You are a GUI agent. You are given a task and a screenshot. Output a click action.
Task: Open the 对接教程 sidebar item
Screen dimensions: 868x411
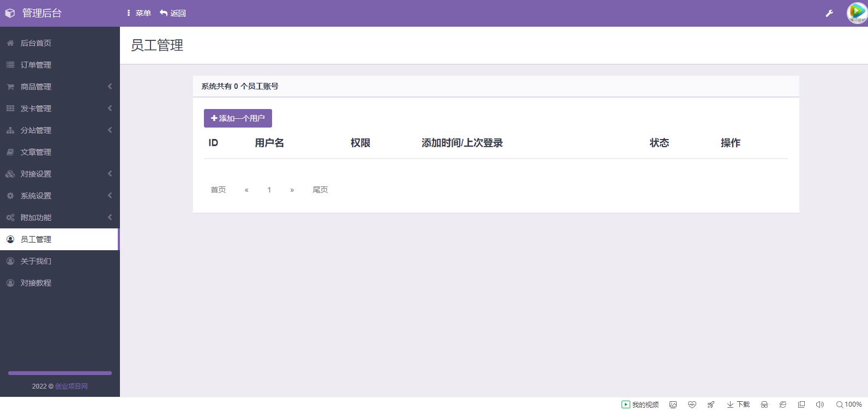point(36,283)
